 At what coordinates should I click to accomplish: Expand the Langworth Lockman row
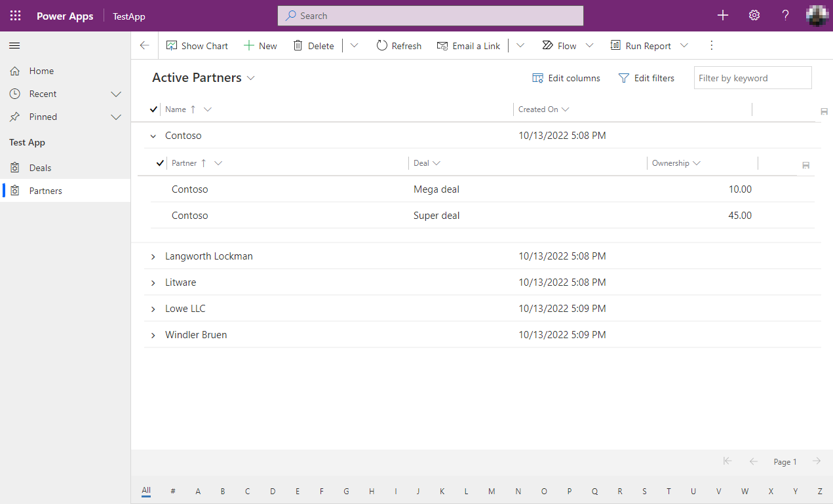tap(153, 257)
